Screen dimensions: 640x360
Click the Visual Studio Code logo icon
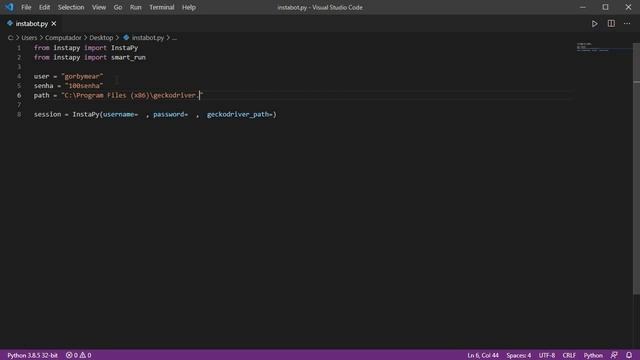tap(9, 7)
